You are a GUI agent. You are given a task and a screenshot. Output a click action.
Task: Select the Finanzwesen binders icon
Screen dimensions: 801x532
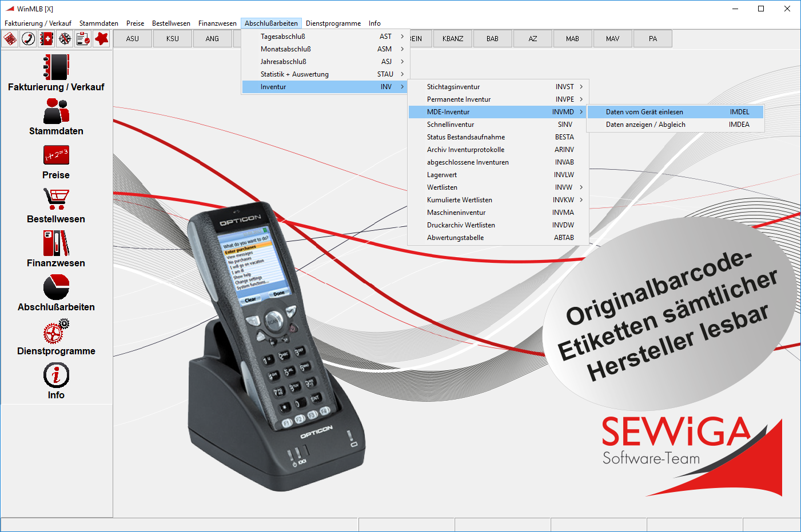[56, 243]
